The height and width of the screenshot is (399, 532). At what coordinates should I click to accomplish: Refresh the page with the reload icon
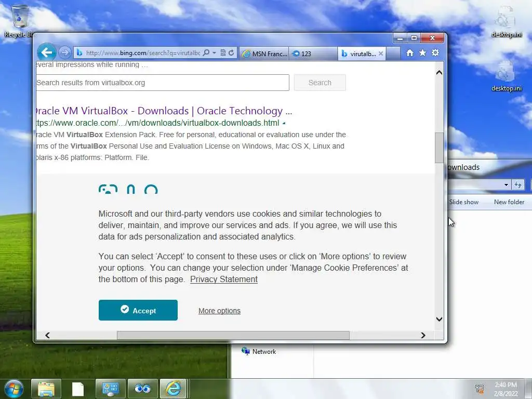231,53
